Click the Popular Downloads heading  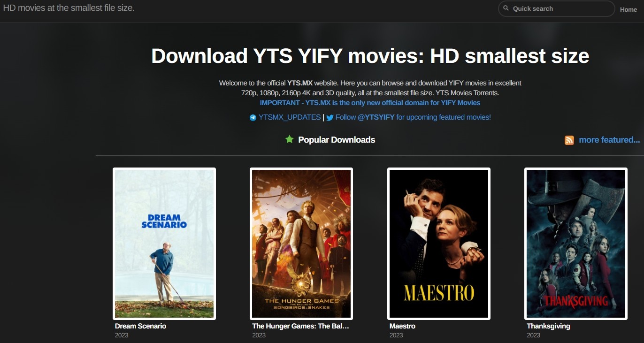[x=337, y=140]
